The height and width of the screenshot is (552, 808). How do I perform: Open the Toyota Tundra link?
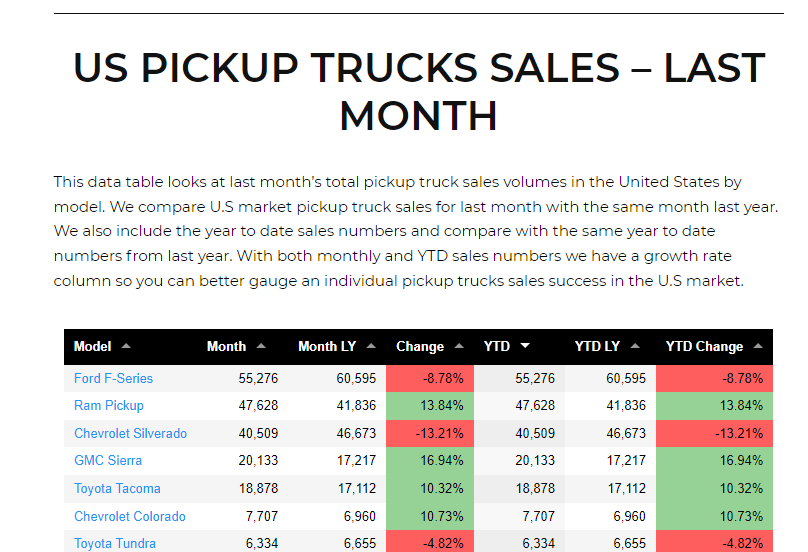coord(115,543)
